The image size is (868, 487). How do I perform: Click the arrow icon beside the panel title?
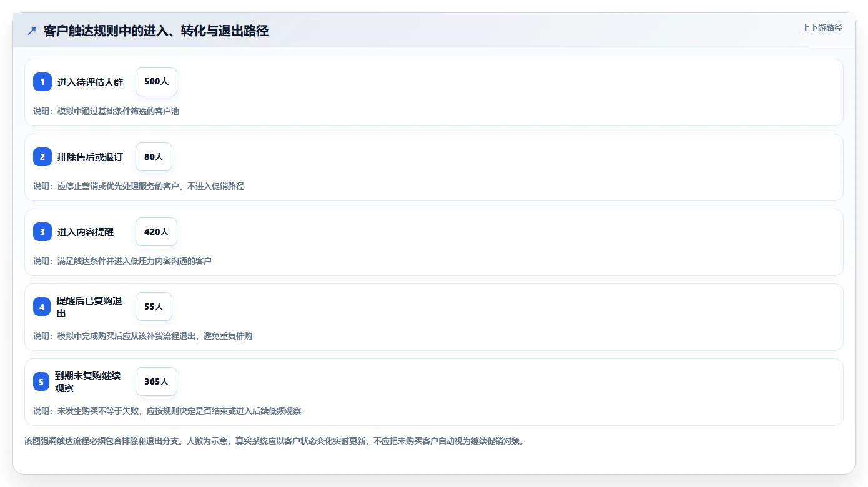32,31
